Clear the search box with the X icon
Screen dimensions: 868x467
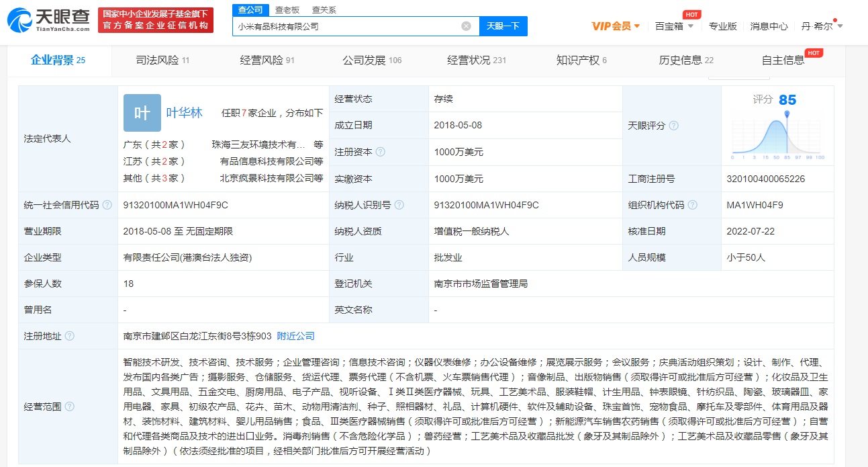point(466,26)
